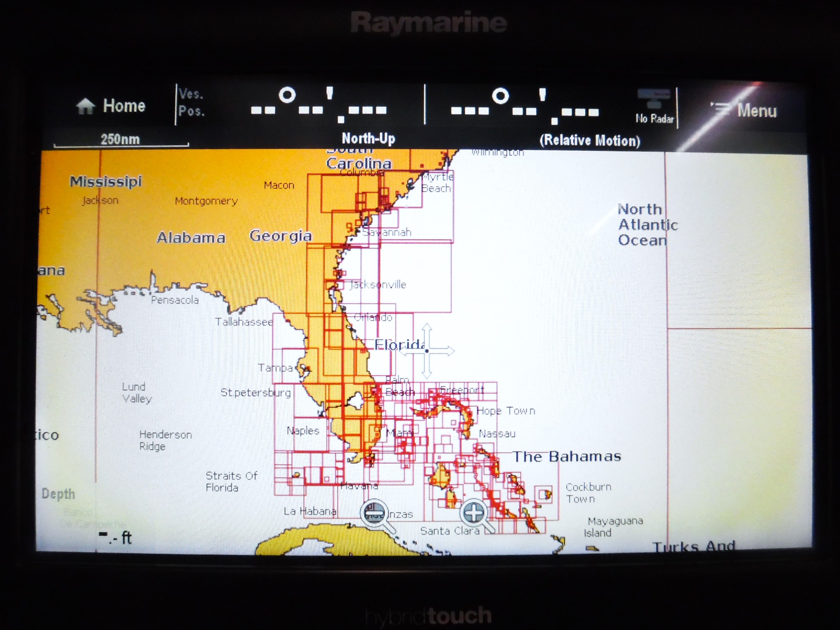Tap the Montgomery city label
This screenshot has width=840, height=630.
pos(206,201)
